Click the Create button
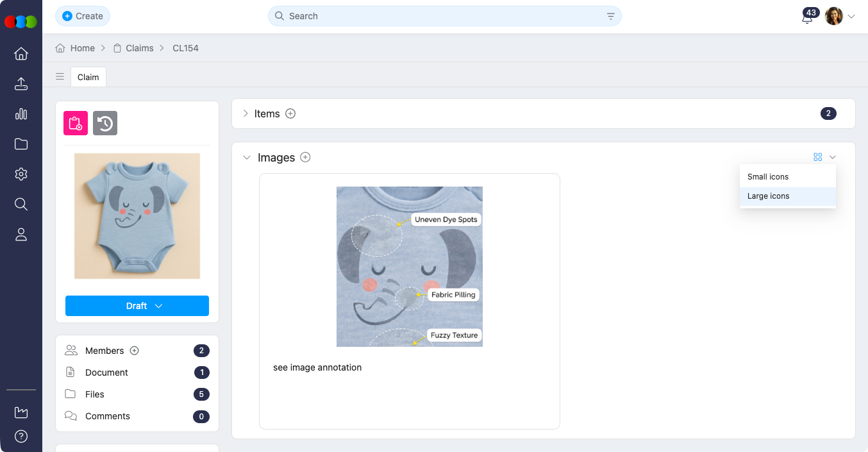Image resolution: width=868 pixels, height=452 pixels. [83, 16]
